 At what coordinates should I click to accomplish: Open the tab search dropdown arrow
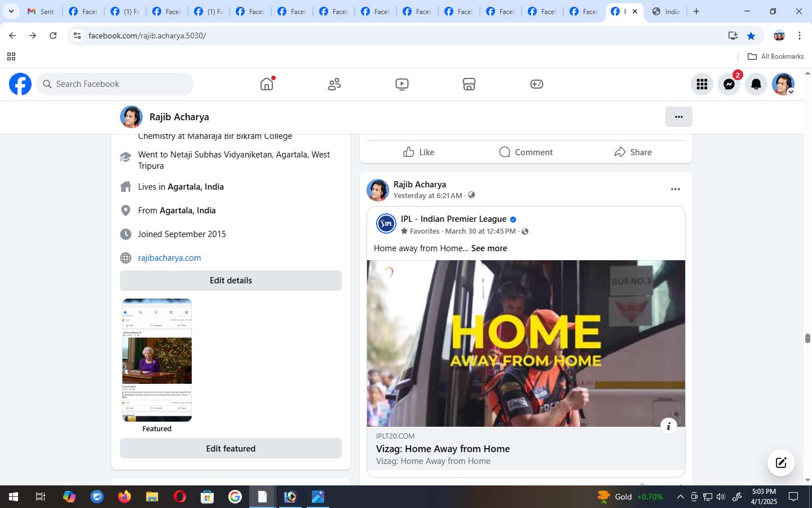11,11
